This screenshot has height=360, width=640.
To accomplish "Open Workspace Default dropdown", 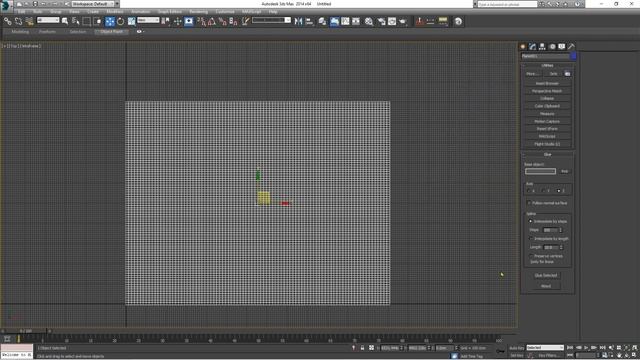I will pos(94,4).
